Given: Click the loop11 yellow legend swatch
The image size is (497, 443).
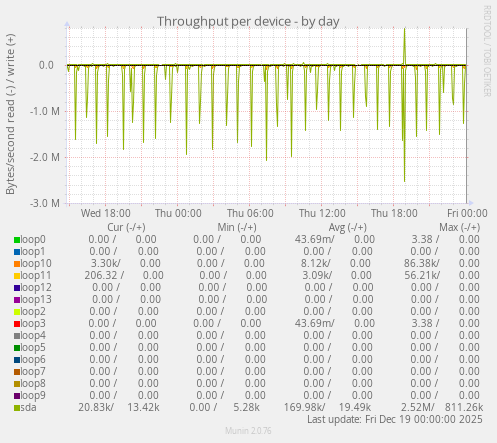Looking at the screenshot, I should 17,276.
